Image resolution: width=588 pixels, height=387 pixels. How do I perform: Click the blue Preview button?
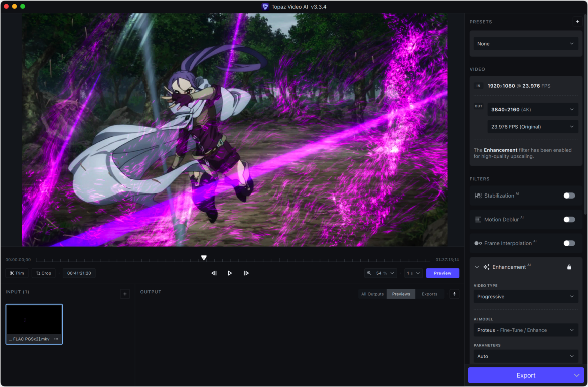443,273
